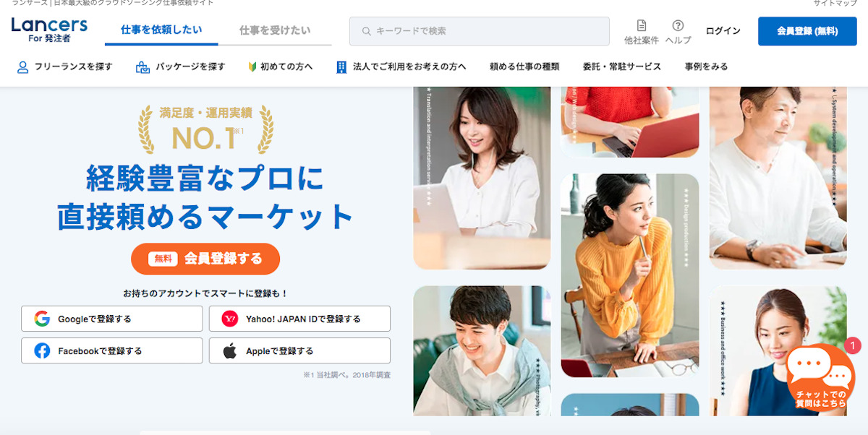The height and width of the screenshot is (435, 868).
Task: Switch to 仕事を依頼したい tab
Action: pyautogui.click(x=161, y=30)
